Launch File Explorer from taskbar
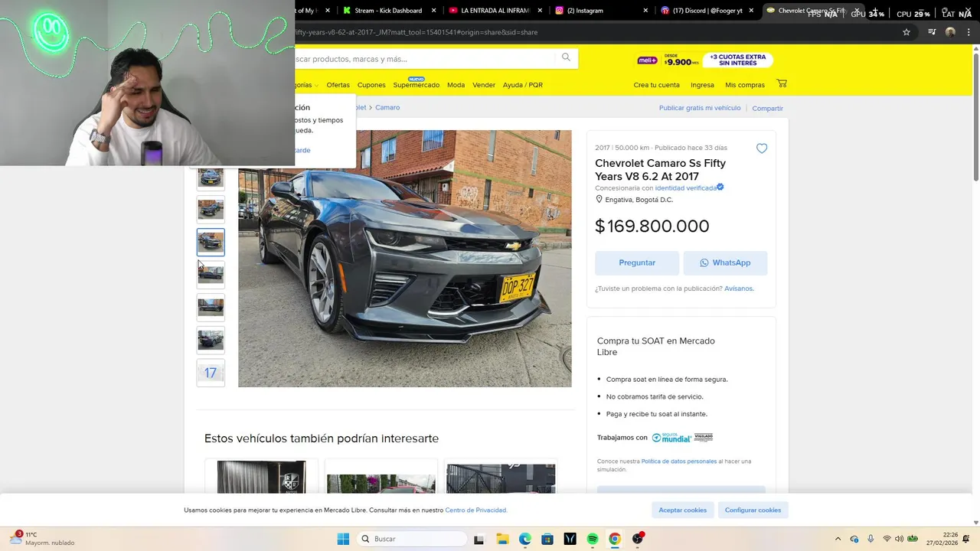 (502, 539)
